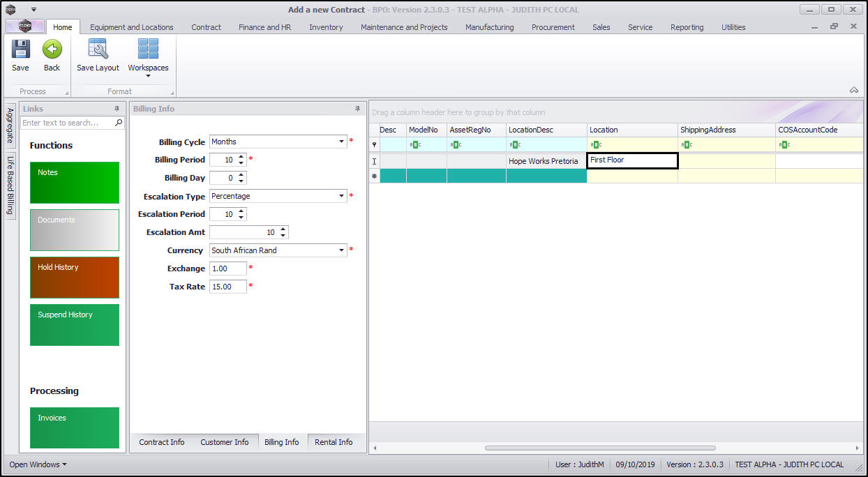This screenshot has height=477, width=868.
Task: Click the Links search text box
Action: [x=67, y=123]
